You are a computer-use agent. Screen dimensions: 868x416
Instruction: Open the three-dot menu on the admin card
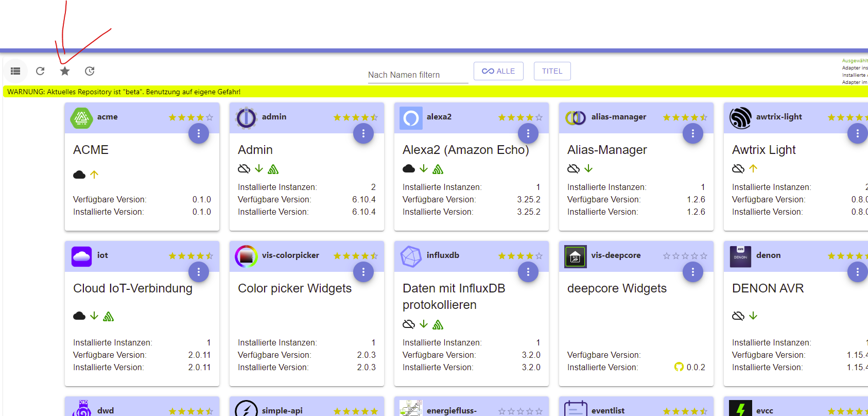pos(363,133)
